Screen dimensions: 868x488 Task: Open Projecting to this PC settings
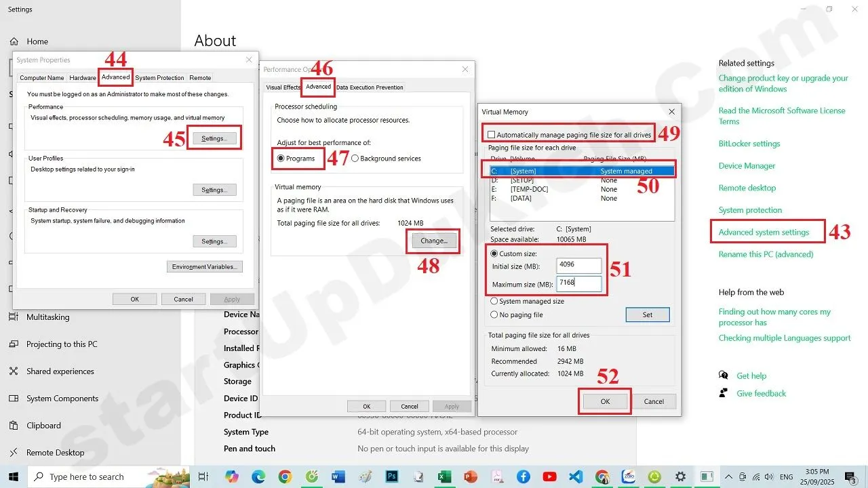pos(61,344)
